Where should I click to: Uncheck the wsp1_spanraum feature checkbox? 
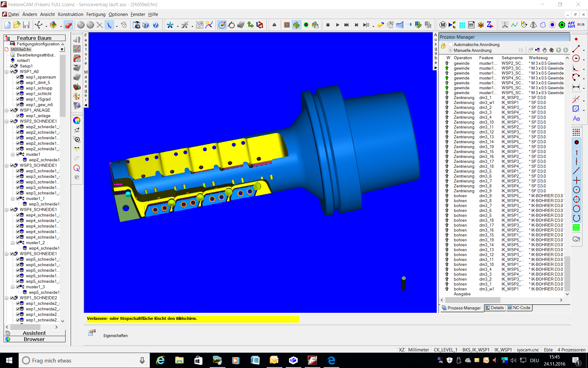coord(18,77)
